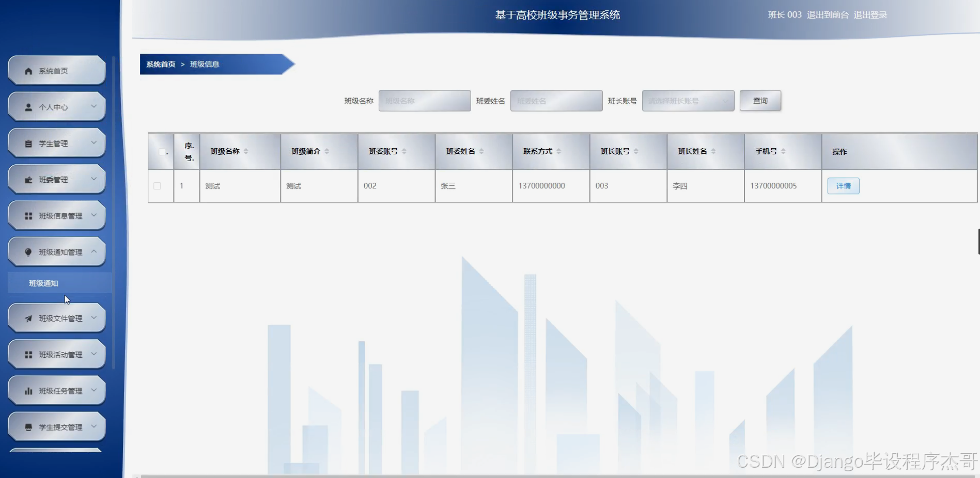
Task: Expand the 班级任务管理 menu chevron
Action: [x=94, y=390]
